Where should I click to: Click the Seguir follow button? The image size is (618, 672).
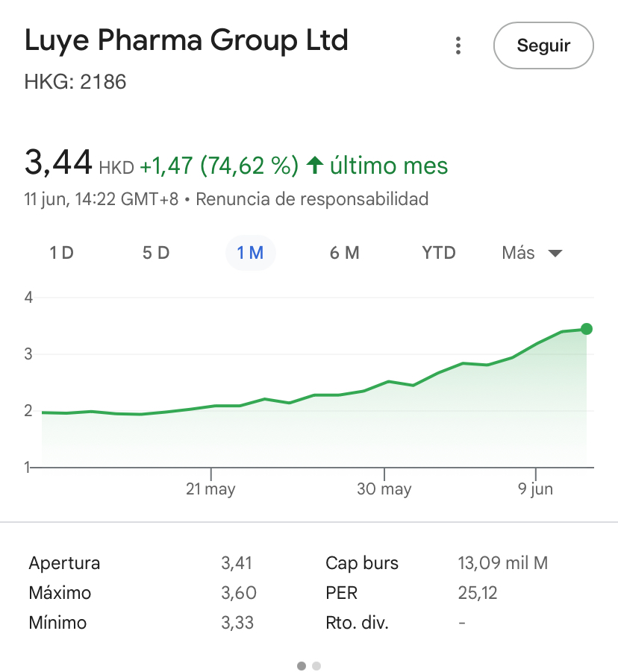point(543,45)
